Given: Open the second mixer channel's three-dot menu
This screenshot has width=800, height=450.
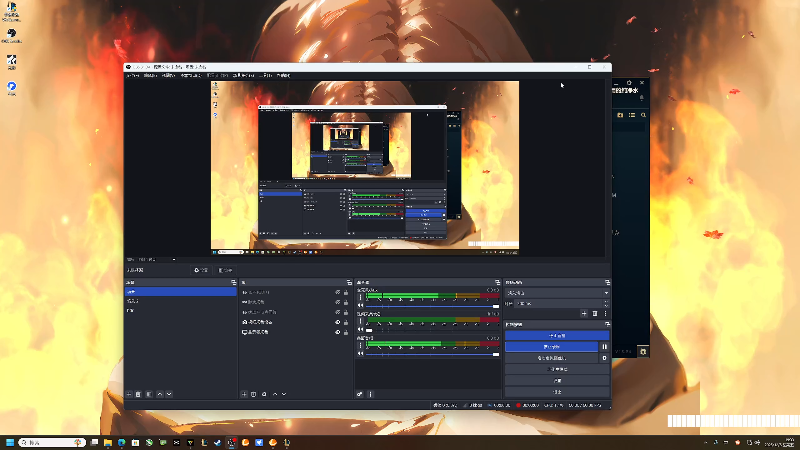Looking at the screenshot, I should coord(360,321).
